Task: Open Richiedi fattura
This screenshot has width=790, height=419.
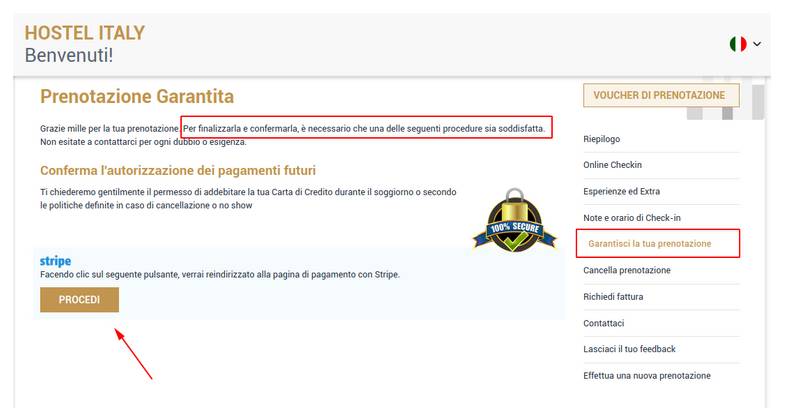Action: click(x=613, y=297)
